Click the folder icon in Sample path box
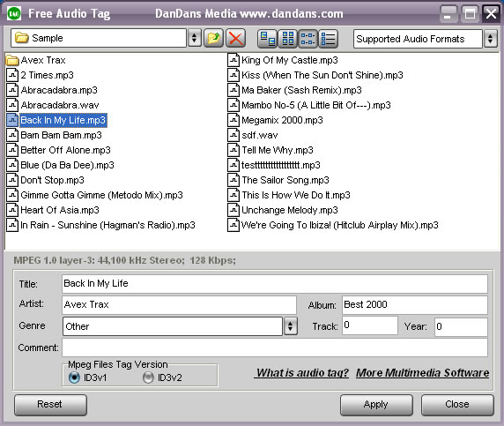The image size is (504, 426). 21,38
